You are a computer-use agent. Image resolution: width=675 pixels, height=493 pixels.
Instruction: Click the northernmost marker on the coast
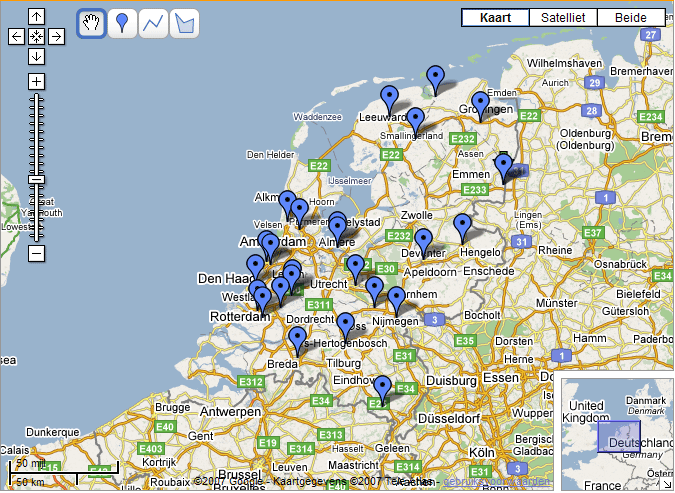(x=436, y=80)
